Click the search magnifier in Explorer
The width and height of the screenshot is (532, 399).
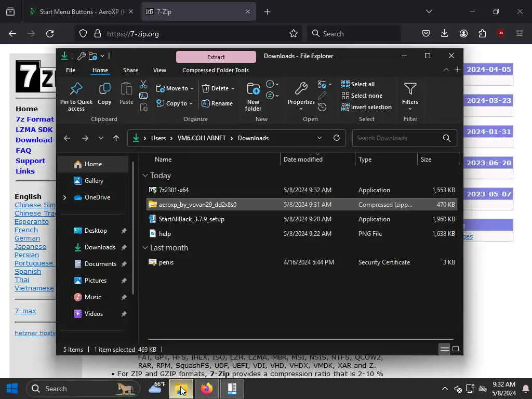[x=447, y=138]
